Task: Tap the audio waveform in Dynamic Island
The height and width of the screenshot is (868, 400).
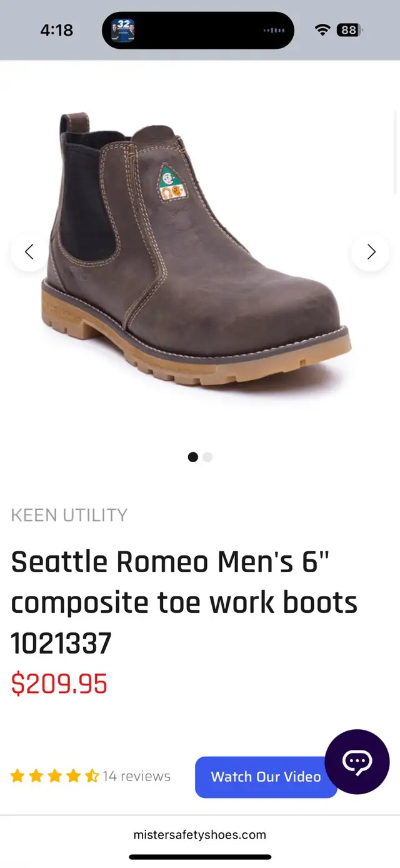Action: (274, 30)
